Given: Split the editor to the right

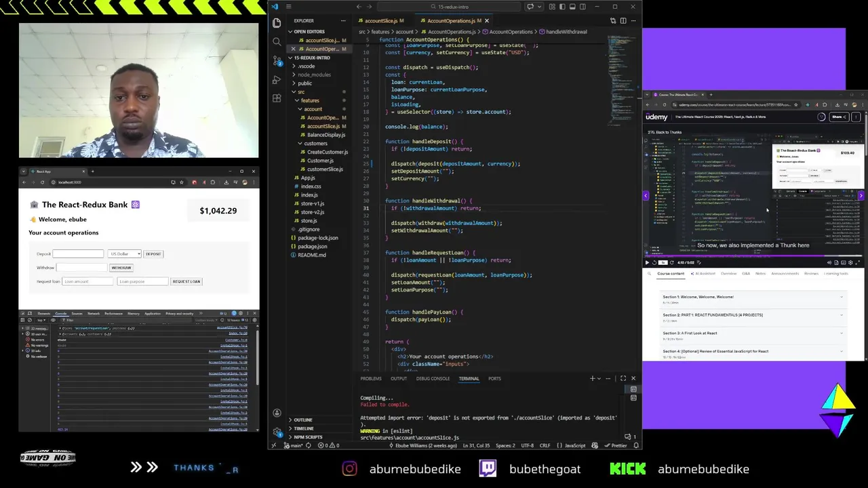Looking at the screenshot, I should (624, 20).
